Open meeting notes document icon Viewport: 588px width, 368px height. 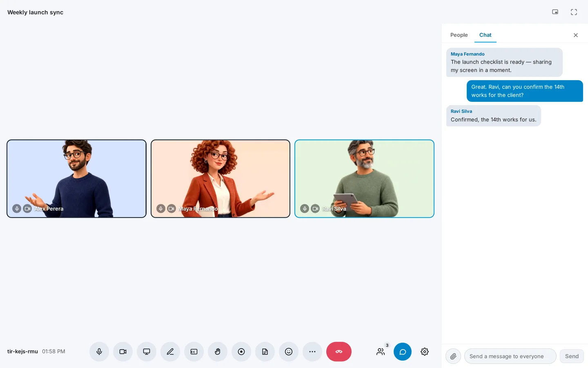(x=265, y=352)
